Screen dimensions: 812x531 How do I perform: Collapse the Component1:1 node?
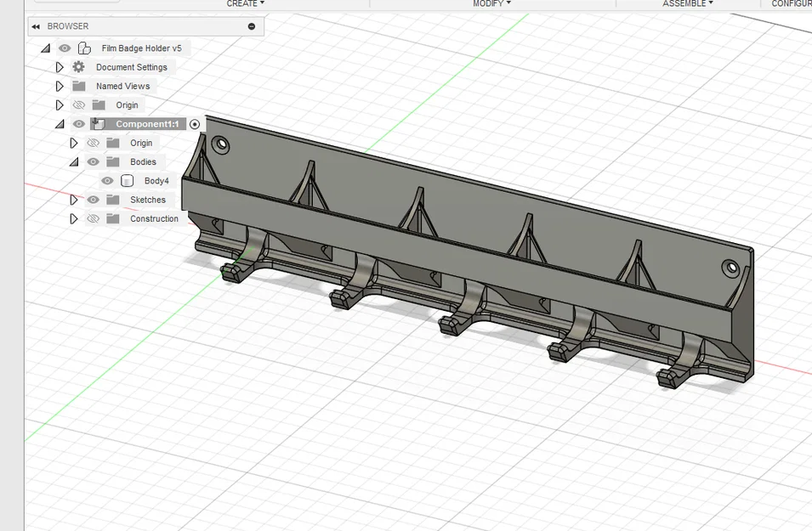[x=60, y=124]
